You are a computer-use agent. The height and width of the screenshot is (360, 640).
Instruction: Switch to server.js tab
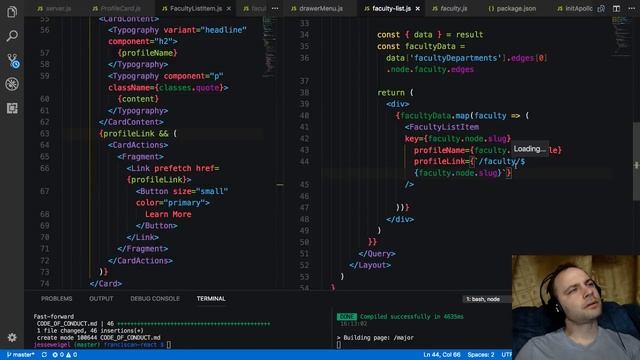point(53,8)
